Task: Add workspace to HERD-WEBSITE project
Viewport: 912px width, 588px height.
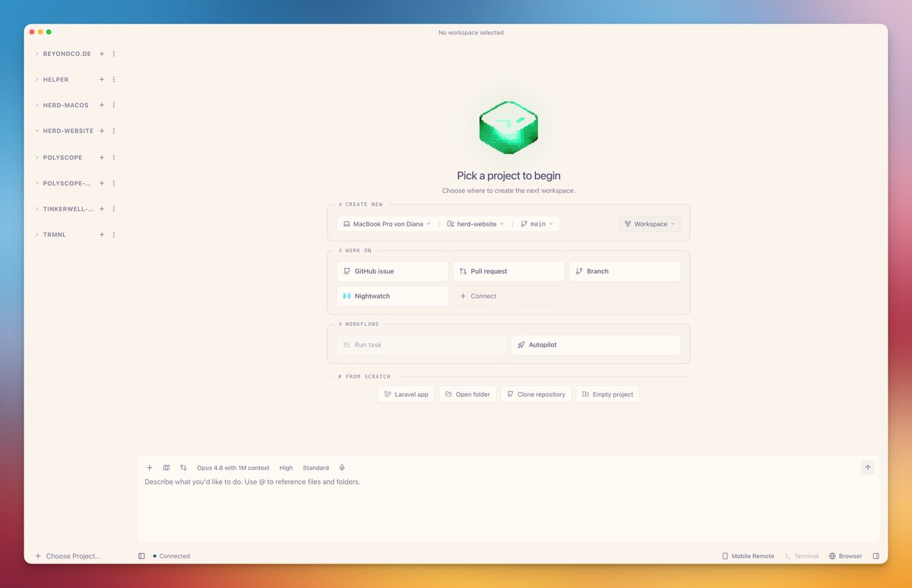Action: (x=102, y=131)
